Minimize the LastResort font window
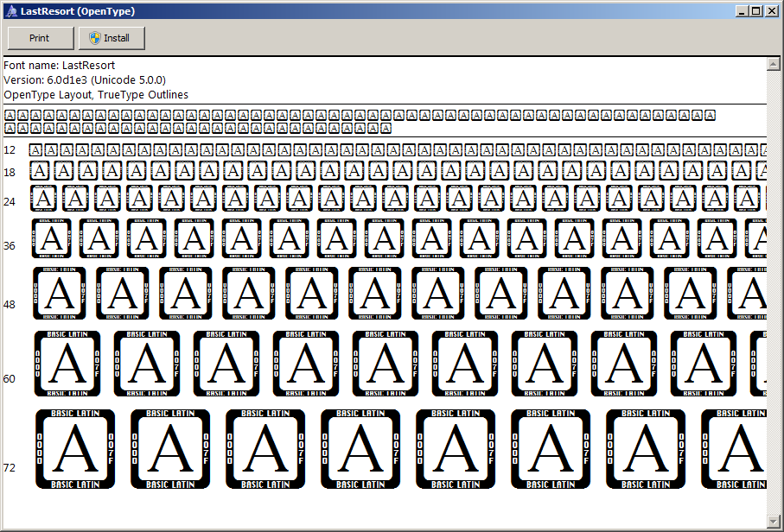 [743, 11]
